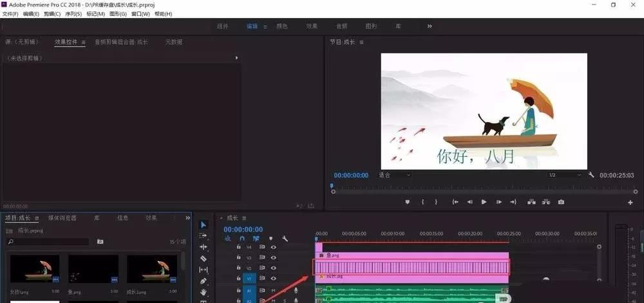Click New Bin search folder icon
The width and height of the screenshot is (644, 303).
[x=100, y=242]
